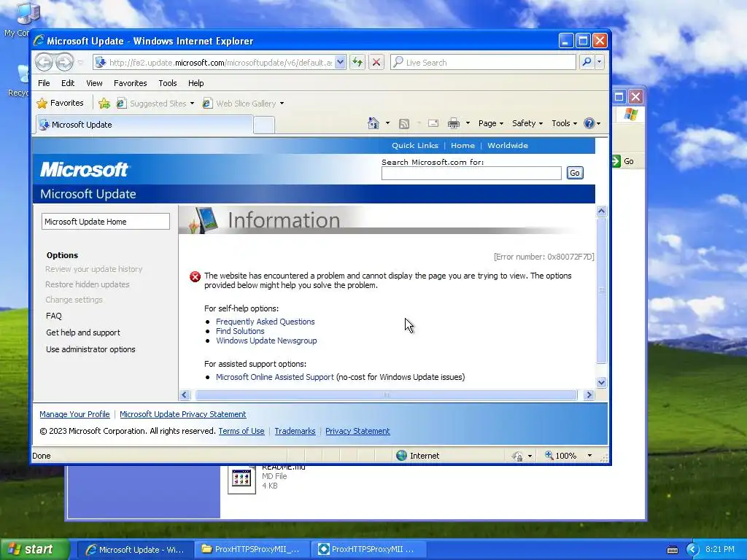Click the Go button in background window
Screen dimensions: 747x560
(x=624, y=161)
